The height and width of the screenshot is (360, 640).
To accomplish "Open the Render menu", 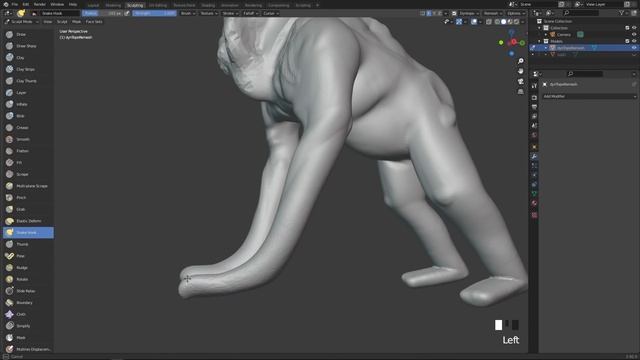I will click(x=40, y=4).
